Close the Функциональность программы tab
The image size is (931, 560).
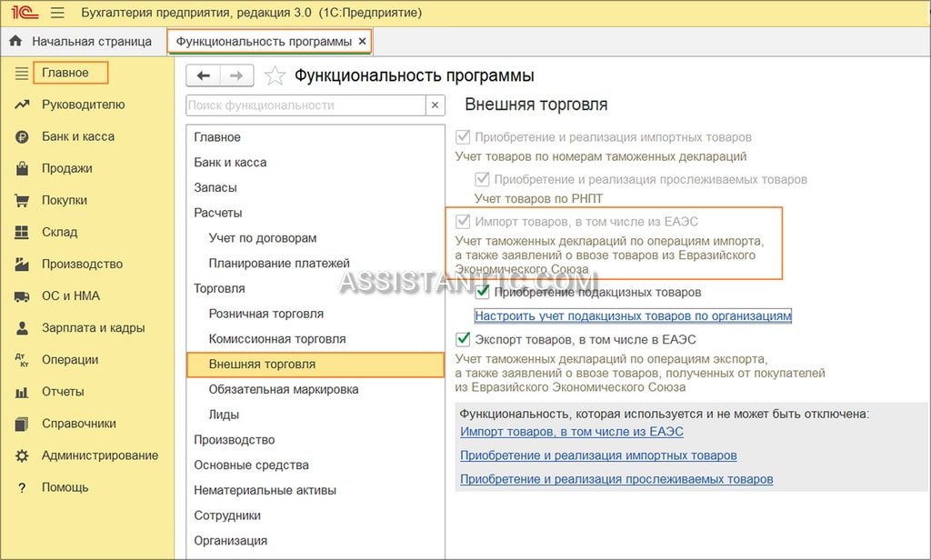point(362,42)
